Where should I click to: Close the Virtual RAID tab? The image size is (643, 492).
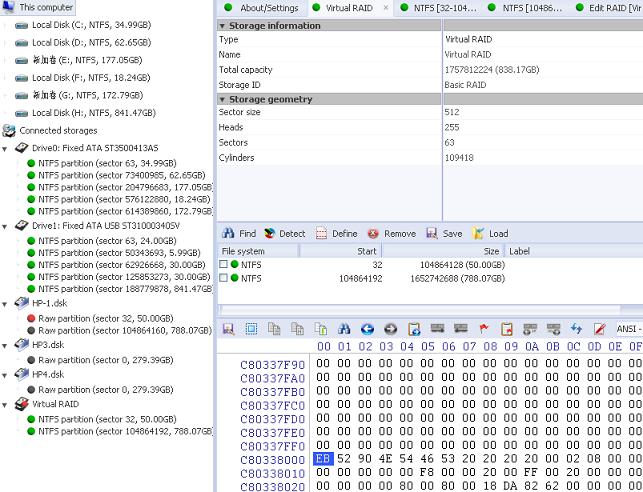pyautogui.click(x=386, y=8)
